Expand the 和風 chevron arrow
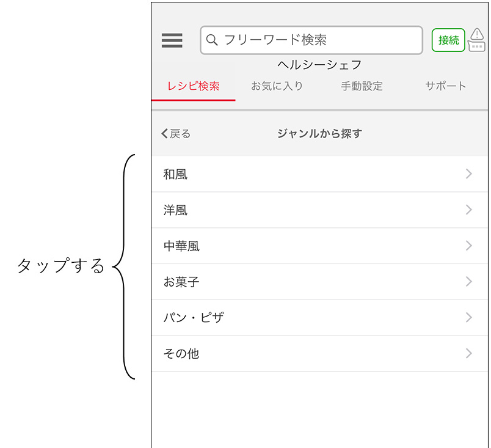491x448 pixels. click(469, 174)
